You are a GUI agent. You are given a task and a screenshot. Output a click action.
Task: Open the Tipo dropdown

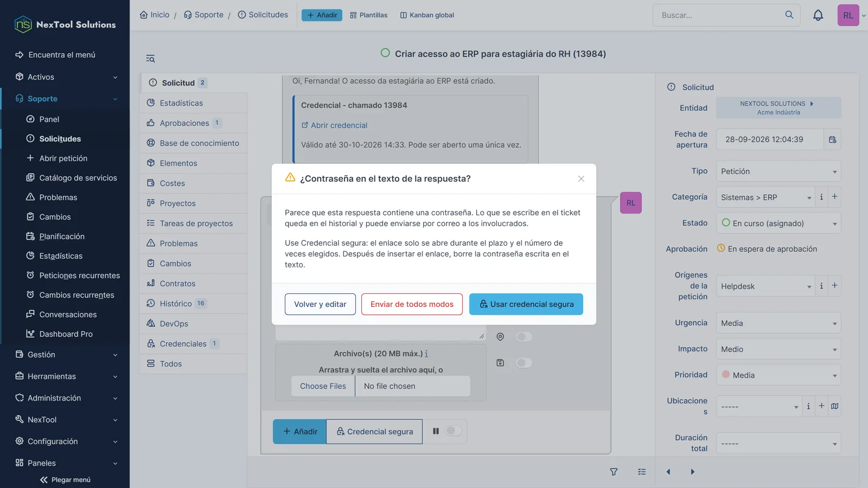click(778, 171)
